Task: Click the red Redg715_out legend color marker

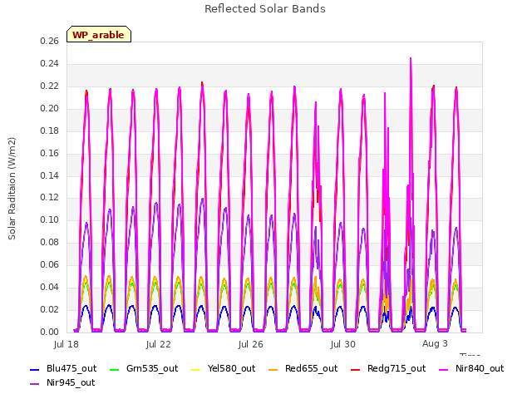Action: tap(356, 369)
